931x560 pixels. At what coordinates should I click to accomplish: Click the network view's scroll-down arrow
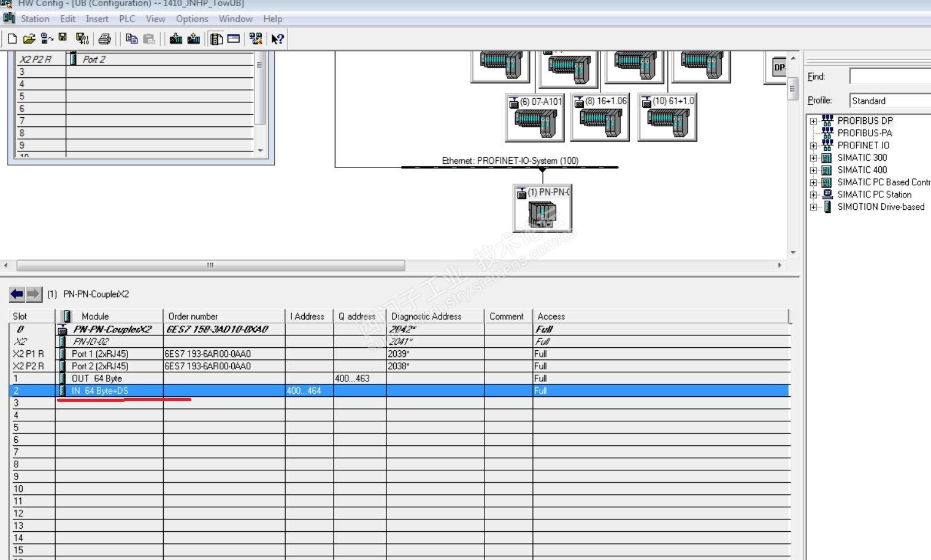coord(793,252)
